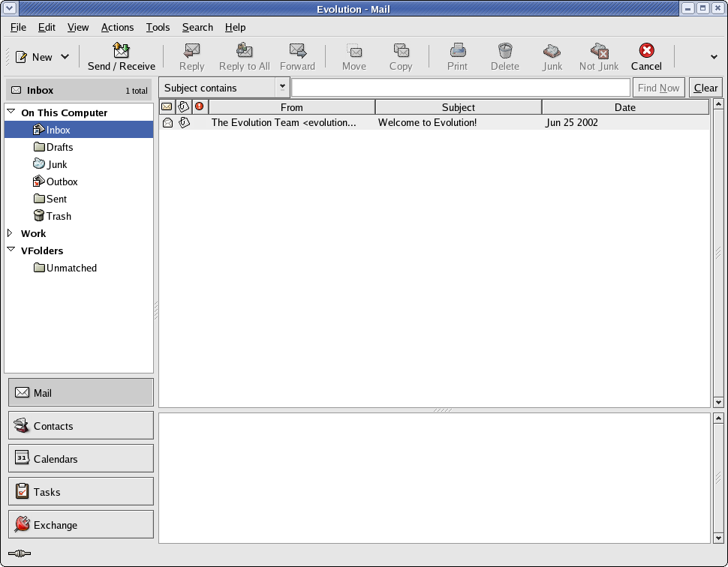The width and height of the screenshot is (728, 567).
Task: Expand the Work folder tree
Action: click(x=11, y=233)
